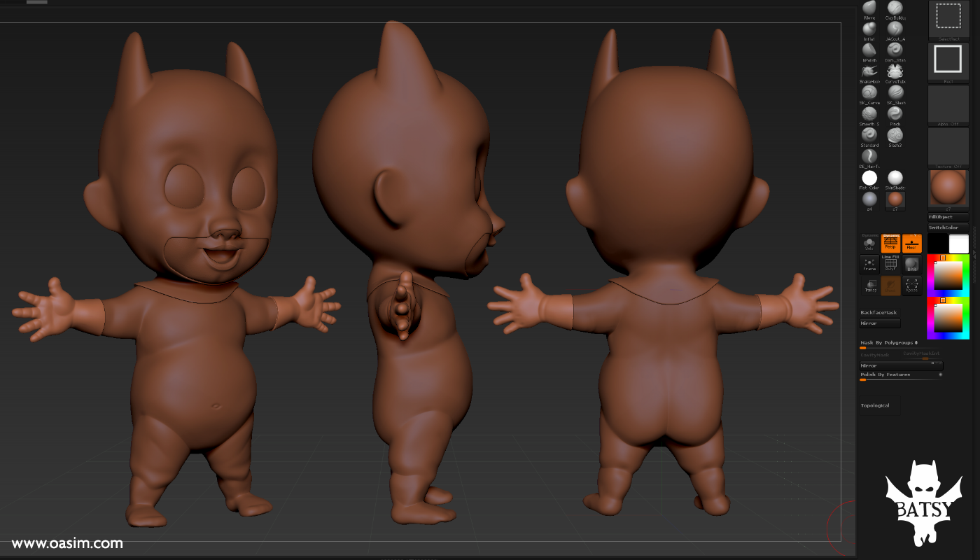The height and width of the screenshot is (560, 980).
Task: Toggle Persp perspective mode off
Action: point(890,243)
